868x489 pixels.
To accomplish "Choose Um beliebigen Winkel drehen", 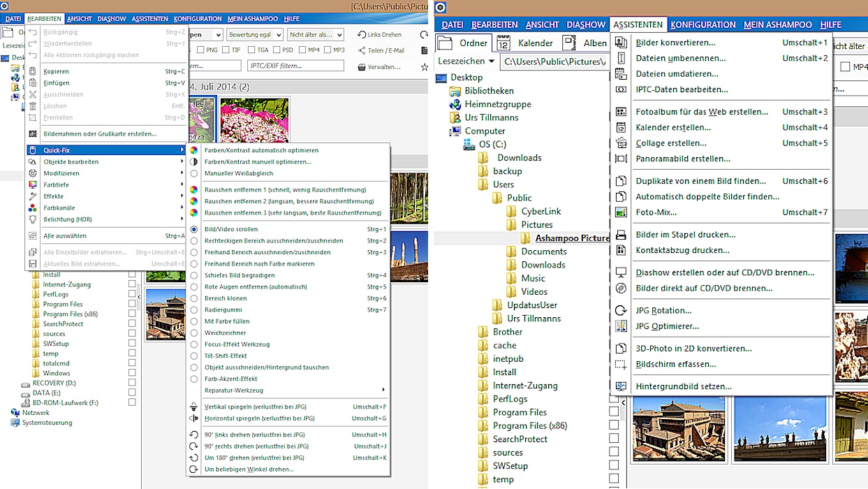I will coord(287,469).
